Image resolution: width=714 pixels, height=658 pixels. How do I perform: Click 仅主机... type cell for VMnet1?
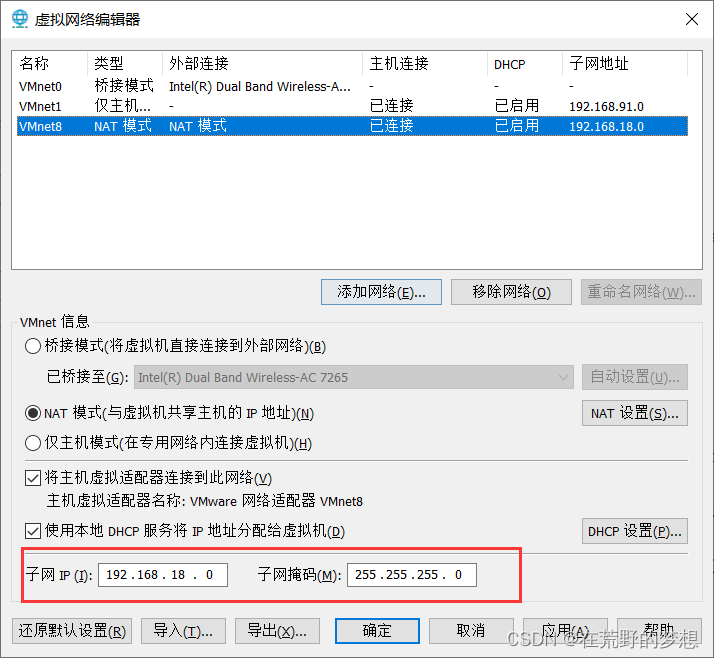point(122,106)
